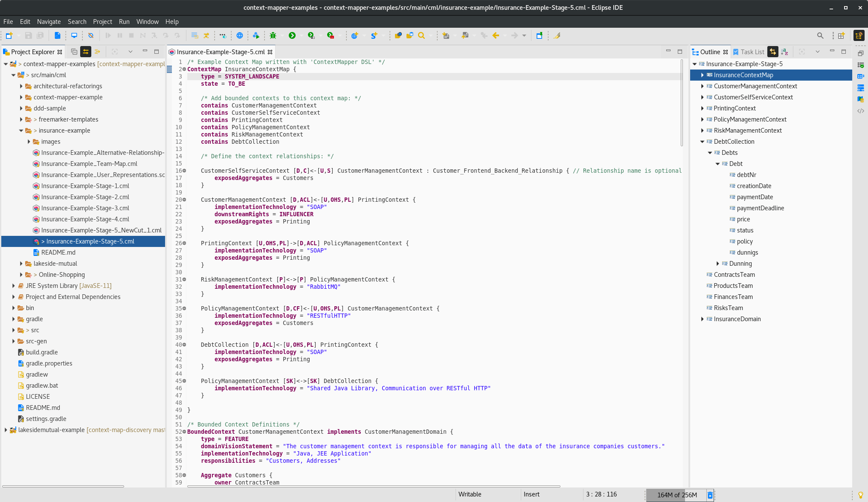Open Insurance-Example-Stage-3.cml file

[x=85, y=208]
